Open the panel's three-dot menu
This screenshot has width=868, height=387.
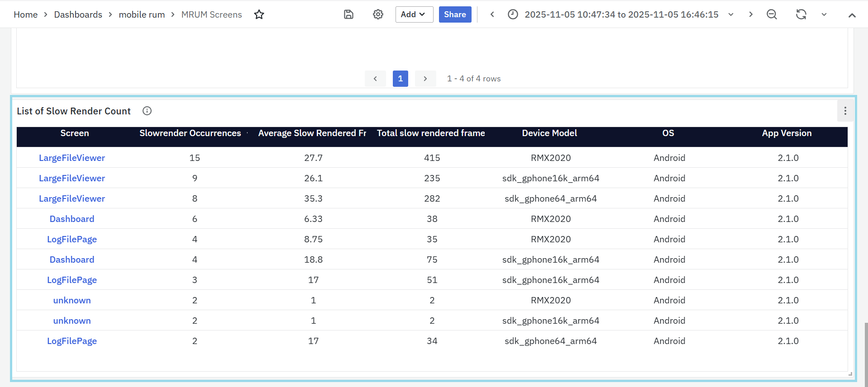pos(845,111)
